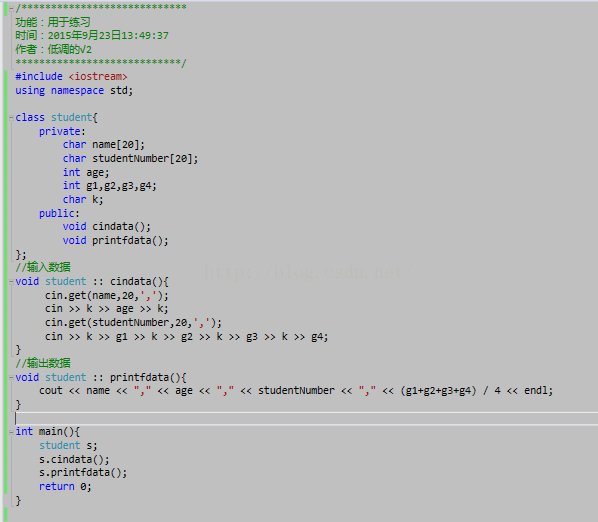Click the 'int main(){' line

[48, 432]
